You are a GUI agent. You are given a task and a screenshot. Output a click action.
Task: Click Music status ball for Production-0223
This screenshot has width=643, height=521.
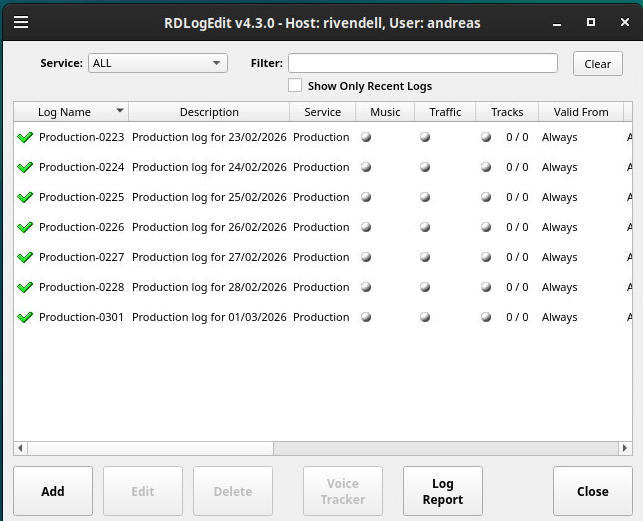pyautogui.click(x=366, y=137)
